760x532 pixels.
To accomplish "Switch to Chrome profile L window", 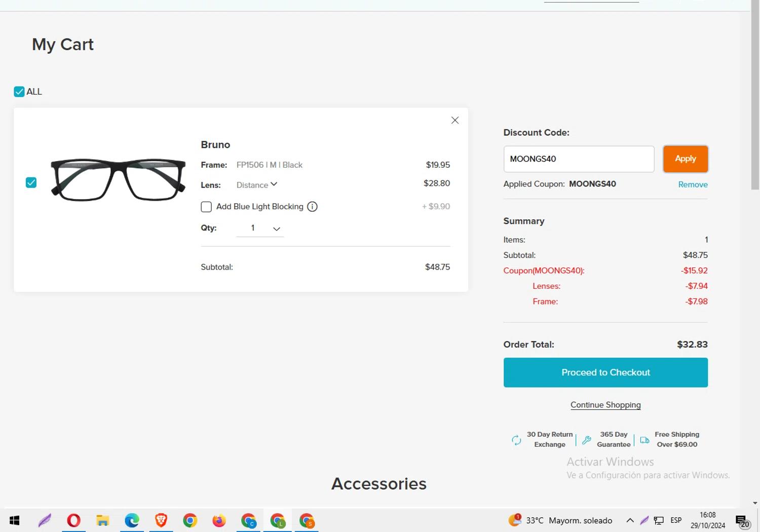I will (x=278, y=520).
